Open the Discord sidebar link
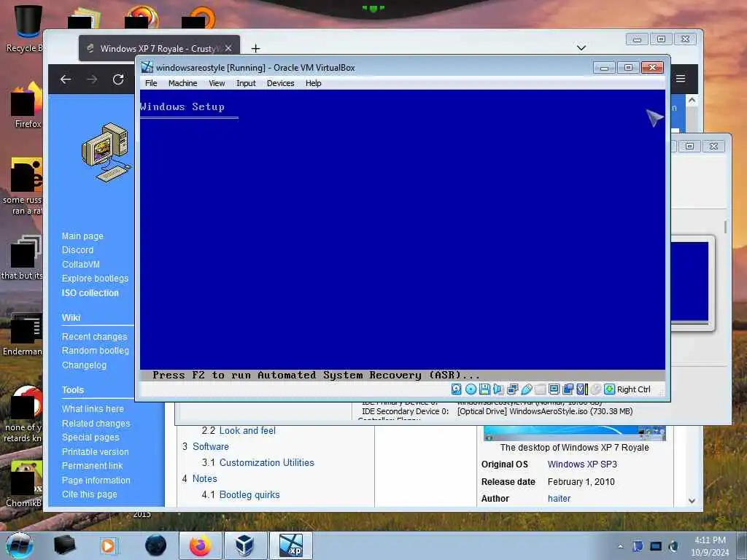 click(77, 249)
